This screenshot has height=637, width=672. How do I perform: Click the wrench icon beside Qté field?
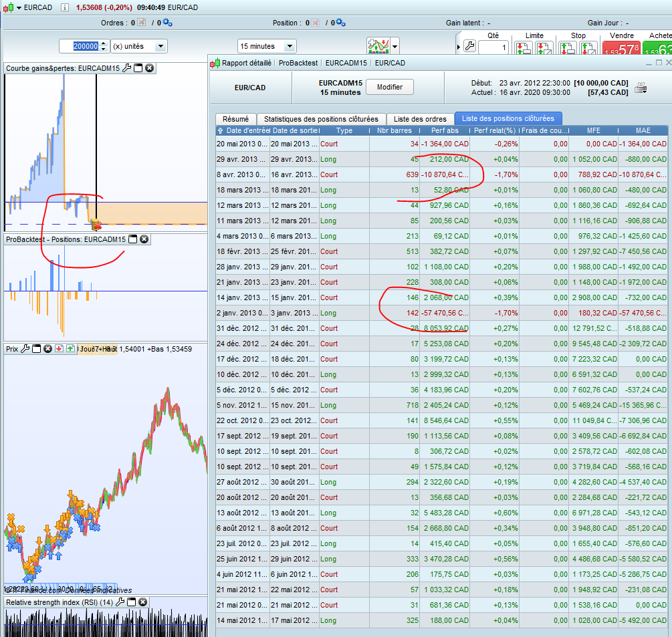(x=469, y=47)
